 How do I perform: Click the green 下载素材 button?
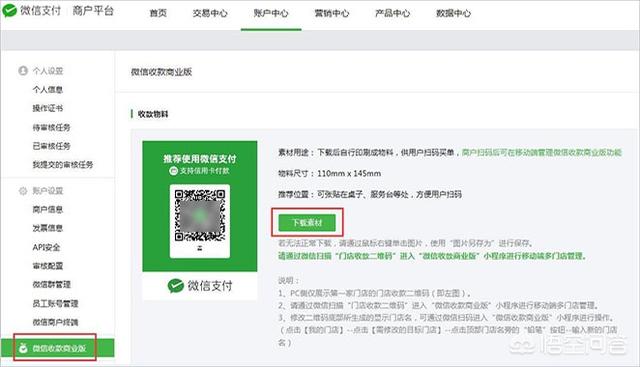tap(307, 222)
